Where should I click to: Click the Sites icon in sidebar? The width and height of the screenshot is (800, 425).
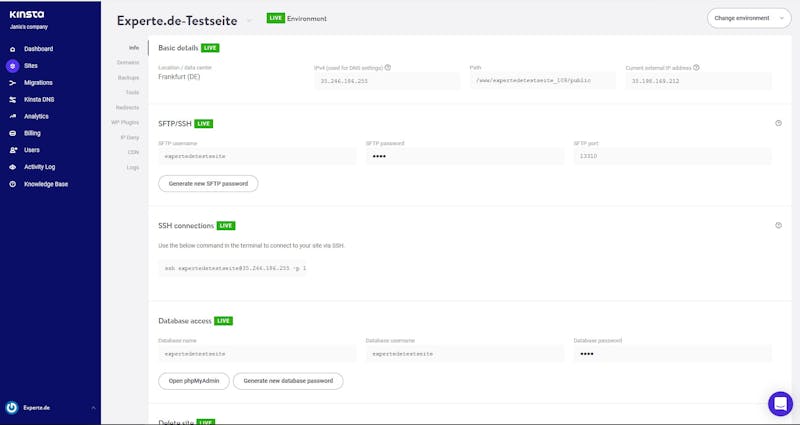pyautogui.click(x=13, y=66)
